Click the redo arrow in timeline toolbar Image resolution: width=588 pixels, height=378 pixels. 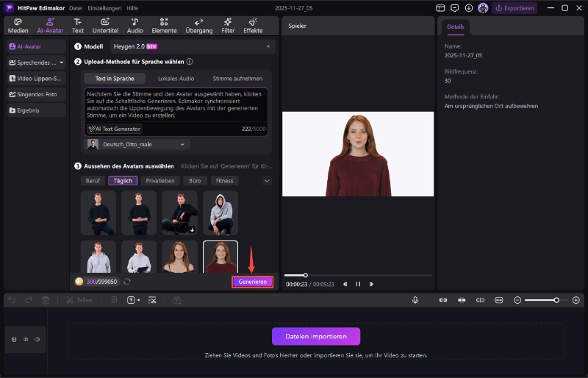tap(29, 300)
